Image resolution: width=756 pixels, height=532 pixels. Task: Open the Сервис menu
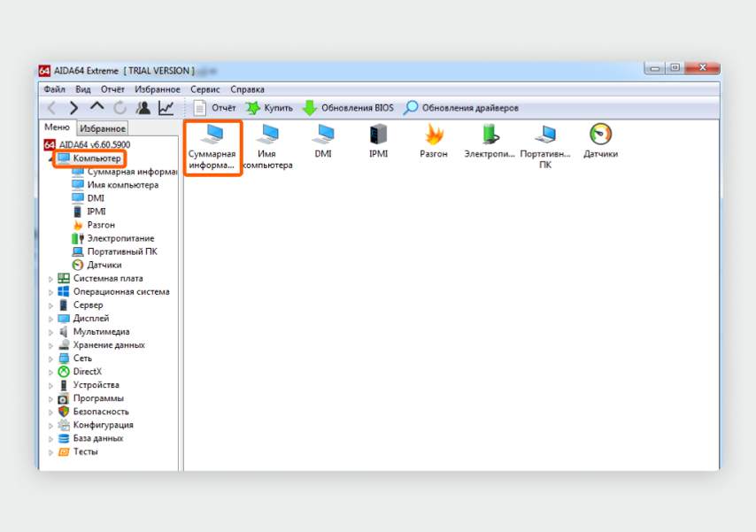pyautogui.click(x=204, y=89)
